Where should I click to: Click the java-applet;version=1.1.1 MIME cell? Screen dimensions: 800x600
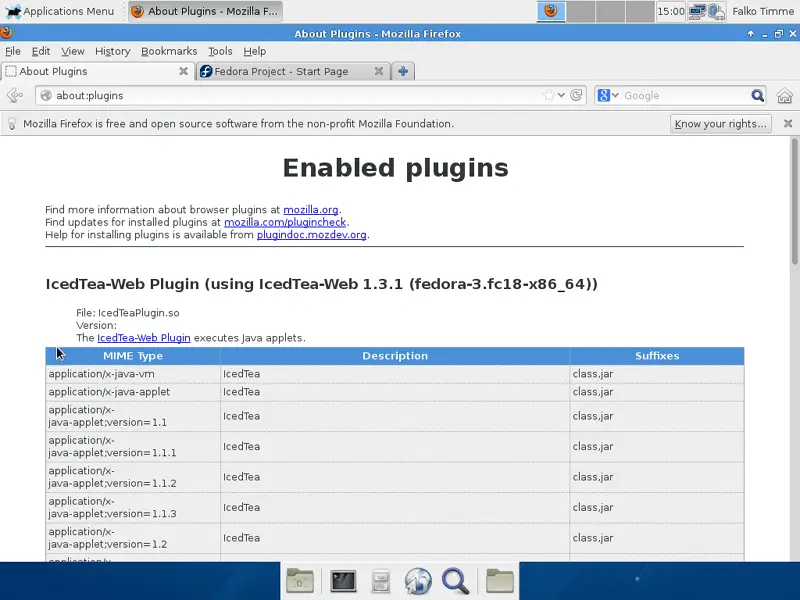[133, 446]
